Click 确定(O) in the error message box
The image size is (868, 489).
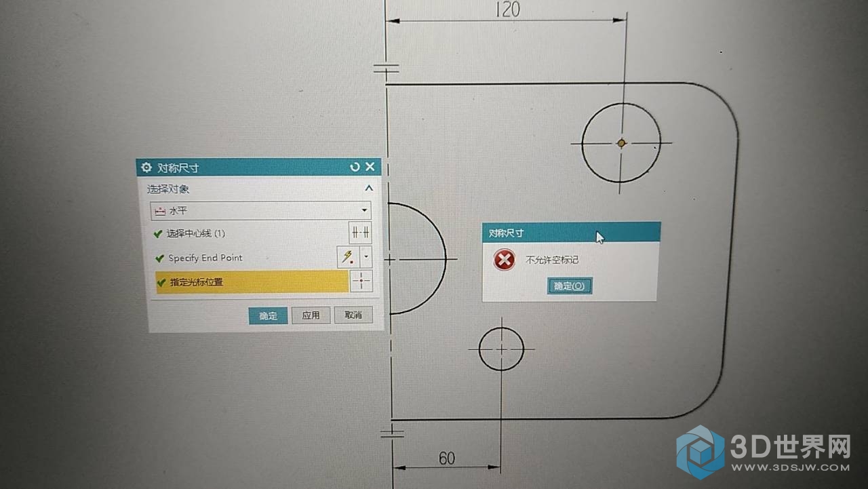pos(570,286)
